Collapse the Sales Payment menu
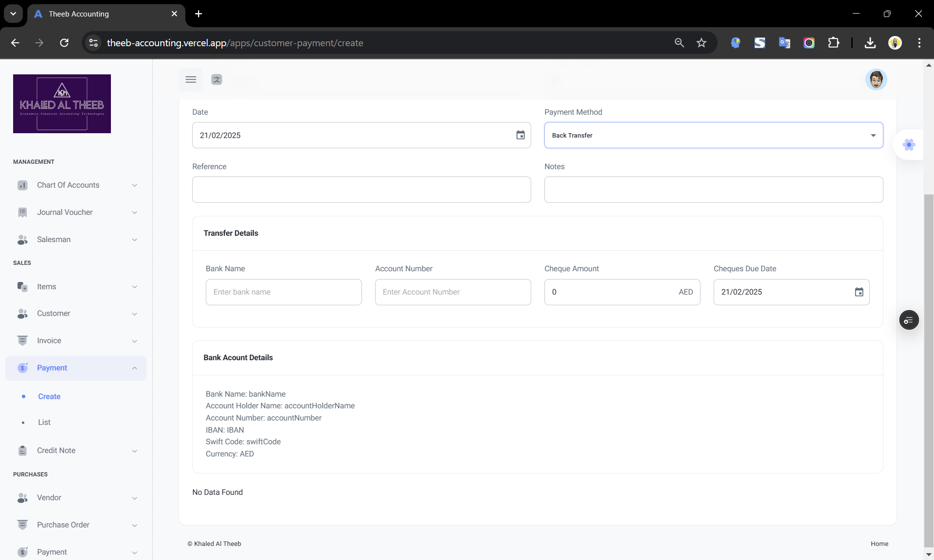The image size is (934, 560). pyautogui.click(x=135, y=368)
